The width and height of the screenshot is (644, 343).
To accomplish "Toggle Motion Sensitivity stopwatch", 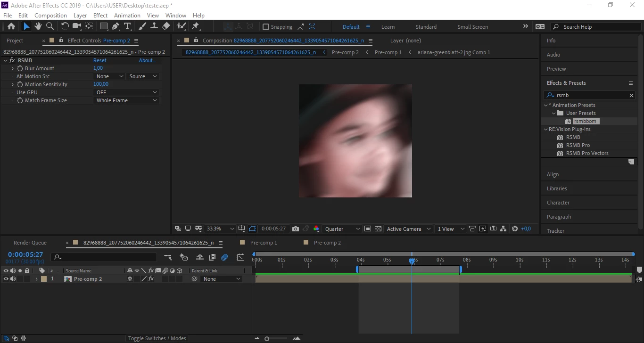I will tap(20, 84).
